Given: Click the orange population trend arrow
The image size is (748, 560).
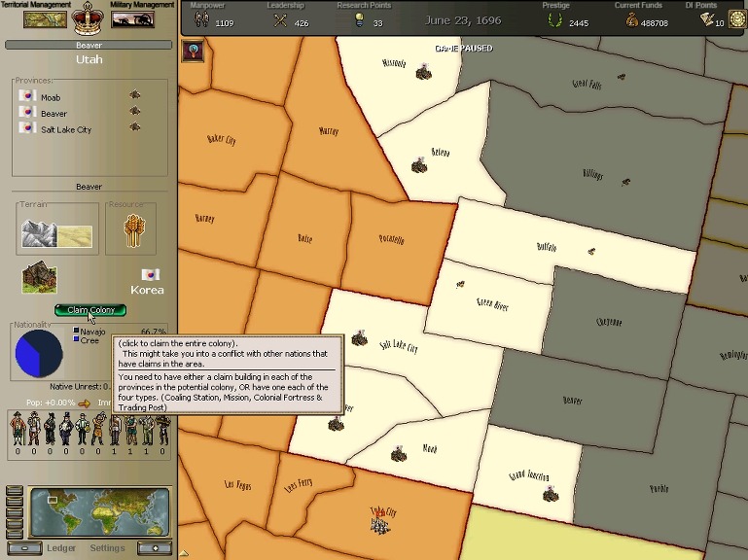Looking at the screenshot, I should tap(84, 403).
